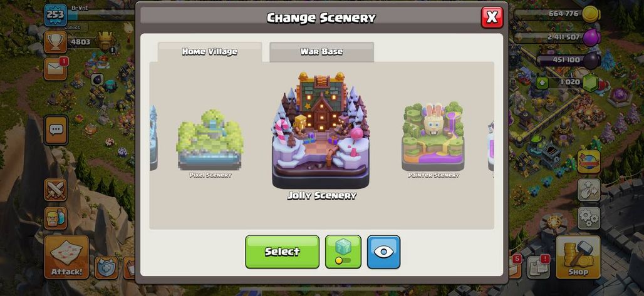644x296 pixels.
Task: Tap the Attack! map button
Action: click(x=66, y=257)
